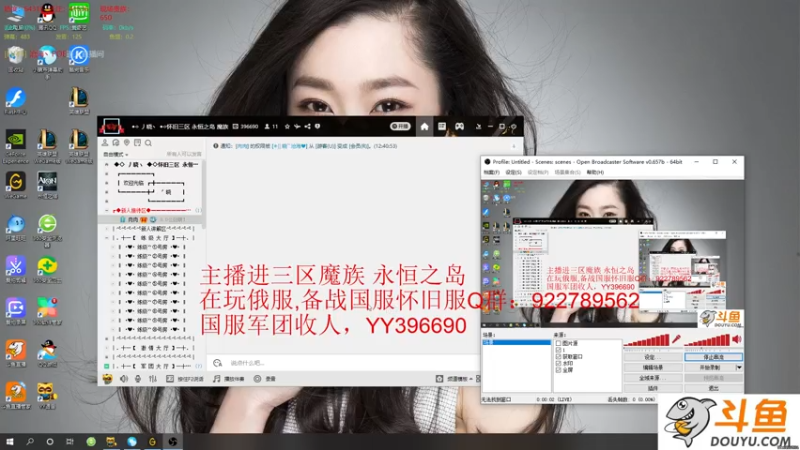Open dropdown arrow next to 开始录制 in OBS
The image size is (800, 450).
coord(739,367)
